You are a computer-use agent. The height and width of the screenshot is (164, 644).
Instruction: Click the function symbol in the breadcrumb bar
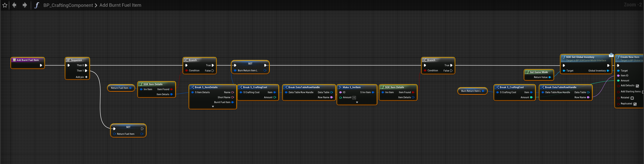click(x=37, y=5)
